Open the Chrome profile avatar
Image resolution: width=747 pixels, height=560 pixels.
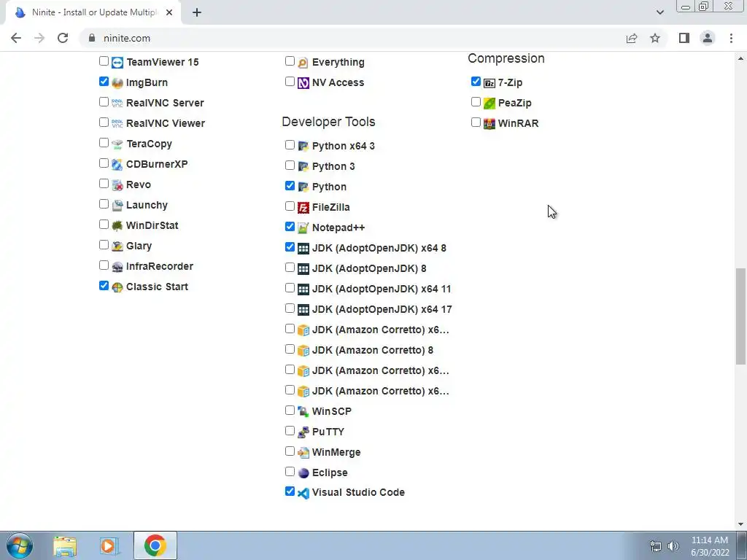point(708,38)
